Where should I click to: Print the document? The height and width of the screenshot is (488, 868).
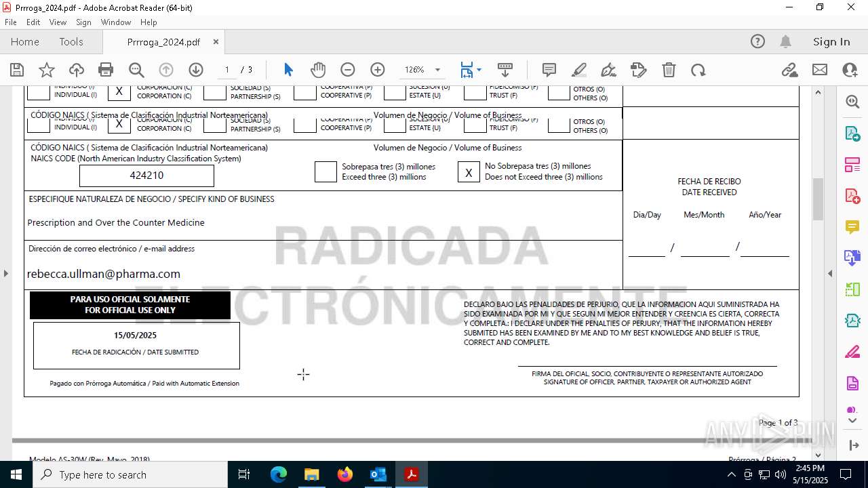click(106, 70)
